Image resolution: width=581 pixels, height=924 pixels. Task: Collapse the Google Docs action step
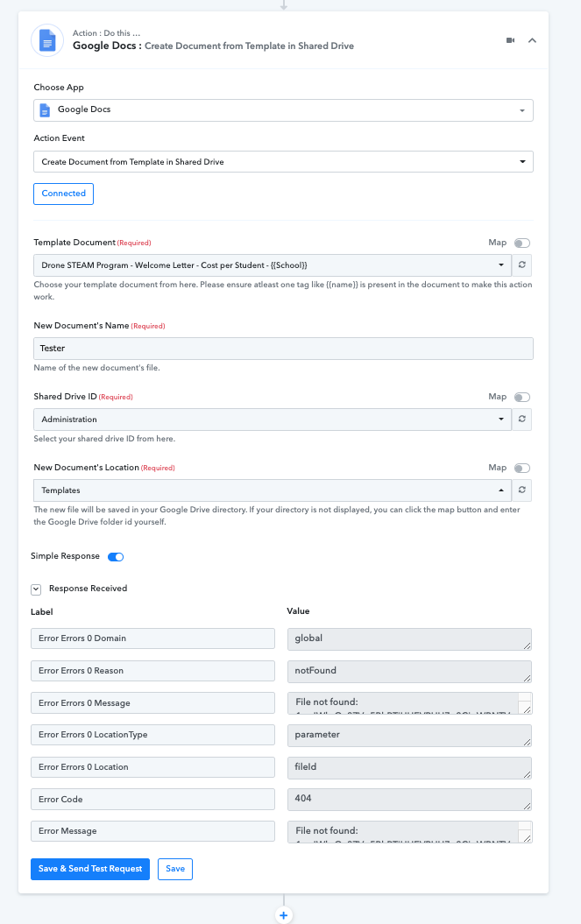click(x=532, y=40)
